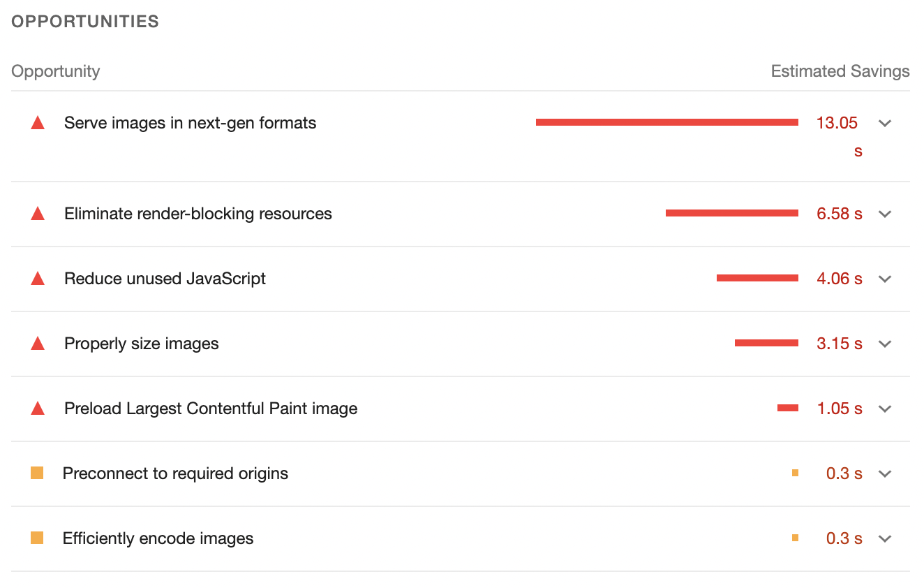The width and height of the screenshot is (924, 588).
Task: Expand the Properly size images chevron
Action: [x=885, y=344]
